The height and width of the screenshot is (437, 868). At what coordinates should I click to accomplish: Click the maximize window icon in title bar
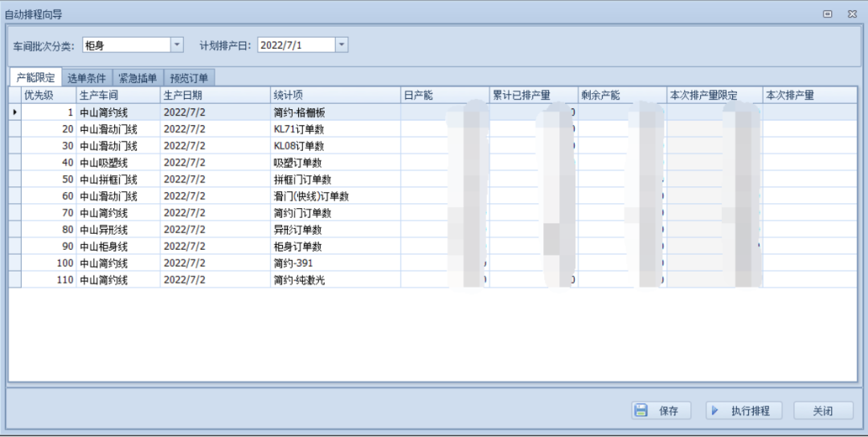828,14
